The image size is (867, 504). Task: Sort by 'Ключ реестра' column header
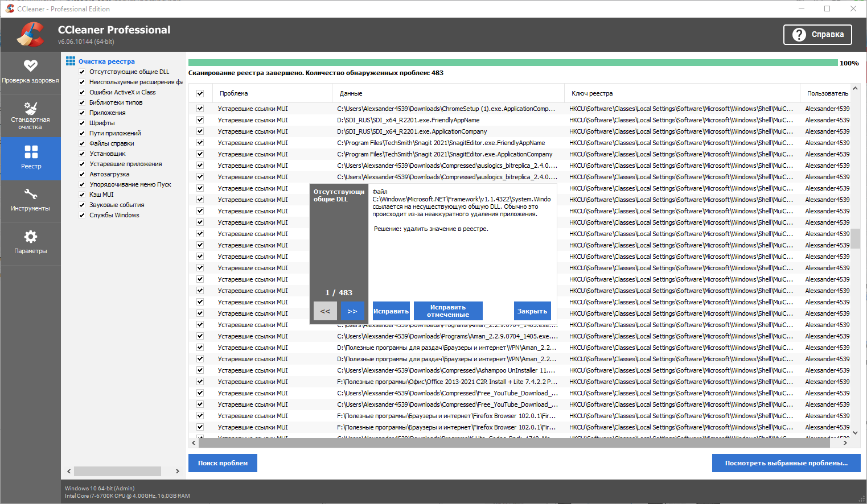(x=682, y=93)
